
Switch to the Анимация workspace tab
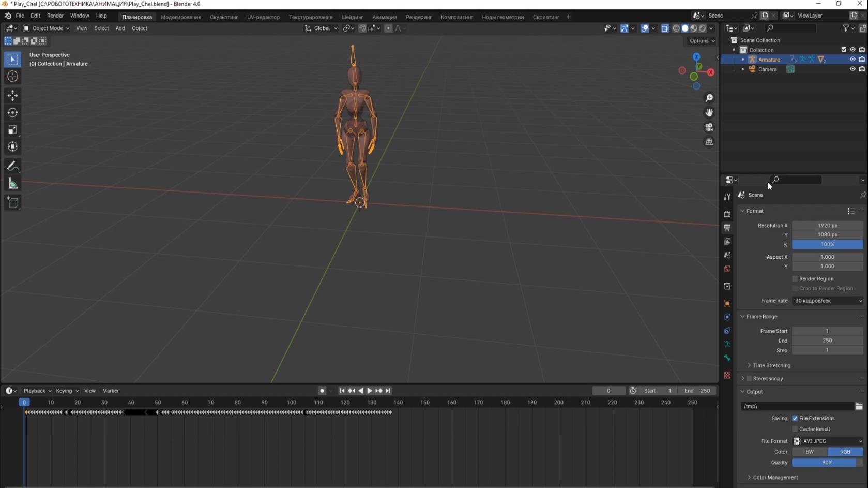tap(384, 17)
